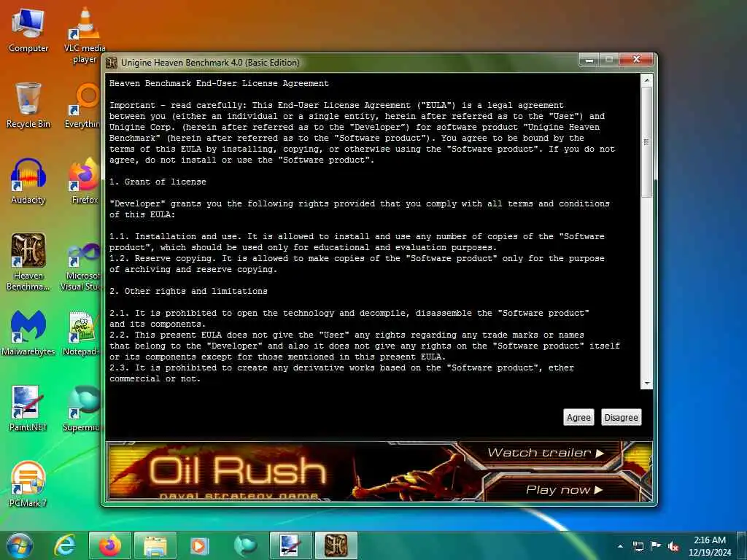Select the Computer desktop icon
Screen dimensions: 747x560
tap(28, 30)
